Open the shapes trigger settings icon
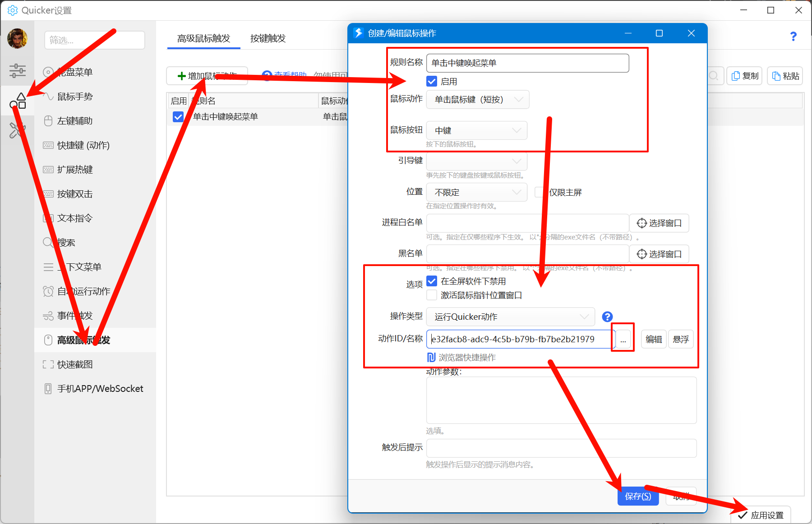Image resolution: width=812 pixels, height=524 pixels. [x=18, y=101]
